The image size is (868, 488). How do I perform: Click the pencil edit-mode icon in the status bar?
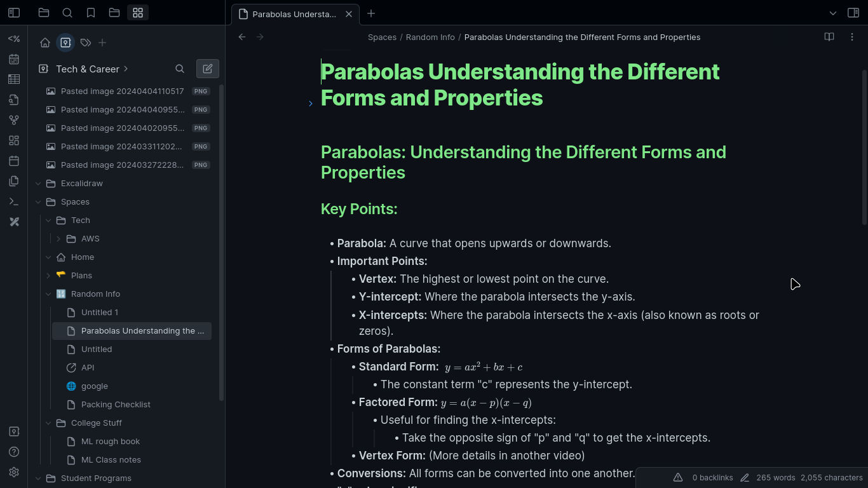(745, 477)
